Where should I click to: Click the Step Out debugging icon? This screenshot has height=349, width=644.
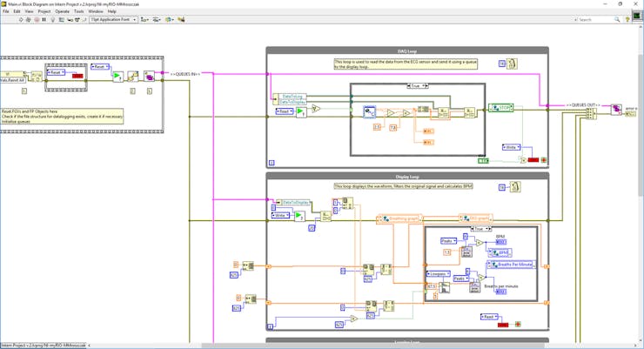[84, 19]
